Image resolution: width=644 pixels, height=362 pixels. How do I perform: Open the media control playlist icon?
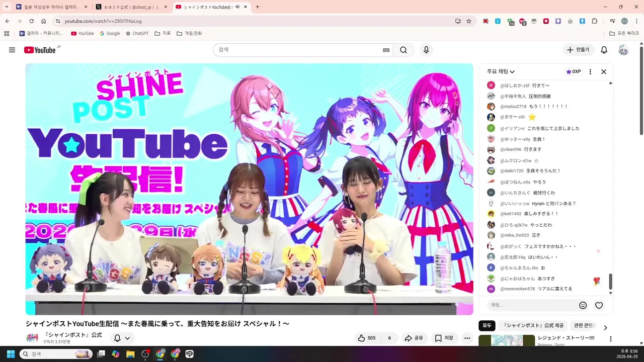(x=612, y=21)
